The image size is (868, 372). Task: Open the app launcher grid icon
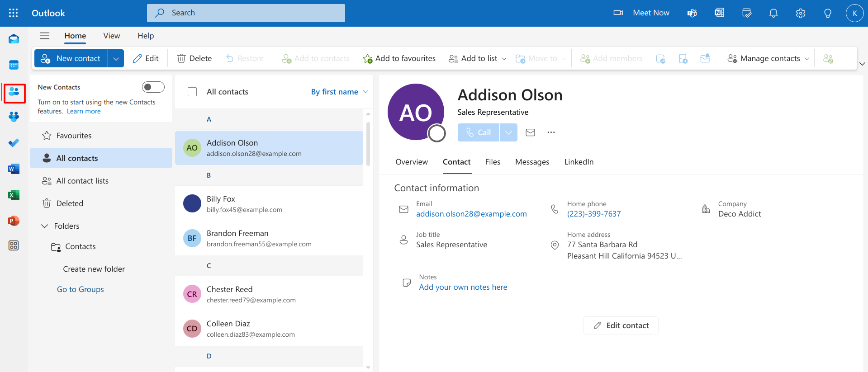[x=14, y=13]
